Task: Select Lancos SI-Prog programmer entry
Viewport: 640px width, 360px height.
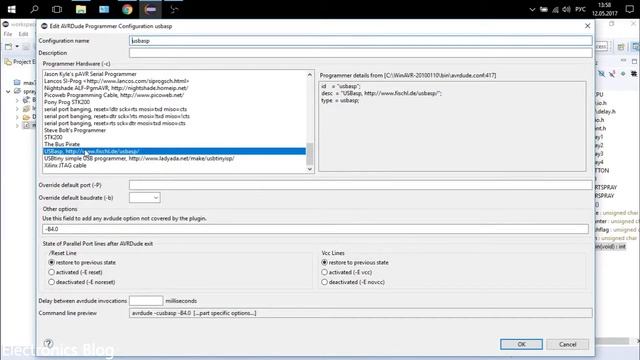Action: pos(116,81)
